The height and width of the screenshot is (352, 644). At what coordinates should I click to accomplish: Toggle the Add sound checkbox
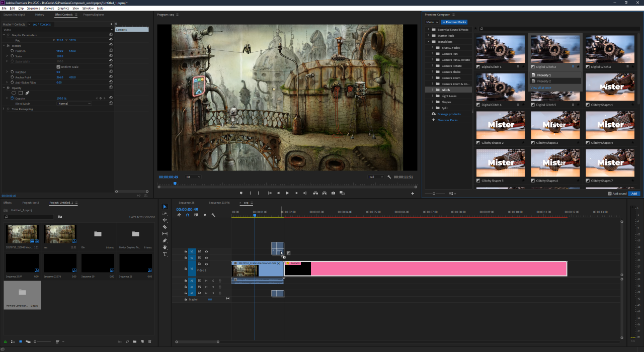tap(610, 194)
